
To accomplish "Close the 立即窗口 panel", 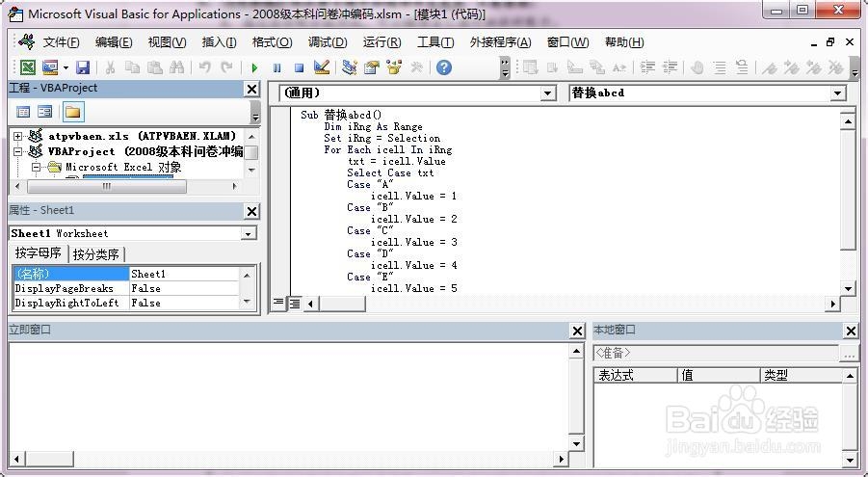I will [577, 331].
